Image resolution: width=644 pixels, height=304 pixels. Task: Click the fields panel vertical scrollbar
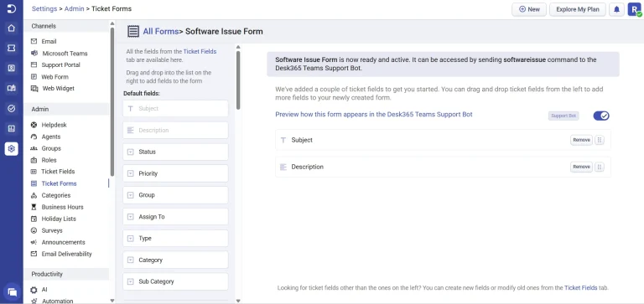[238, 80]
